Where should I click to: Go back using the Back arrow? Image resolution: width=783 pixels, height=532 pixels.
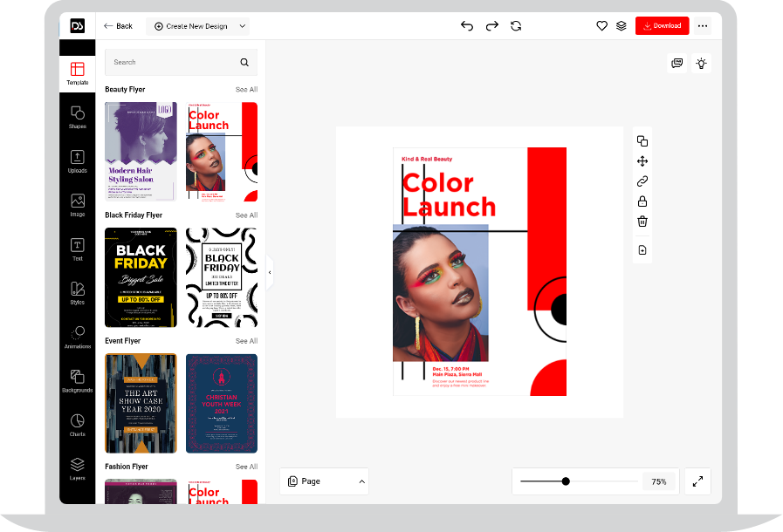(118, 26)
